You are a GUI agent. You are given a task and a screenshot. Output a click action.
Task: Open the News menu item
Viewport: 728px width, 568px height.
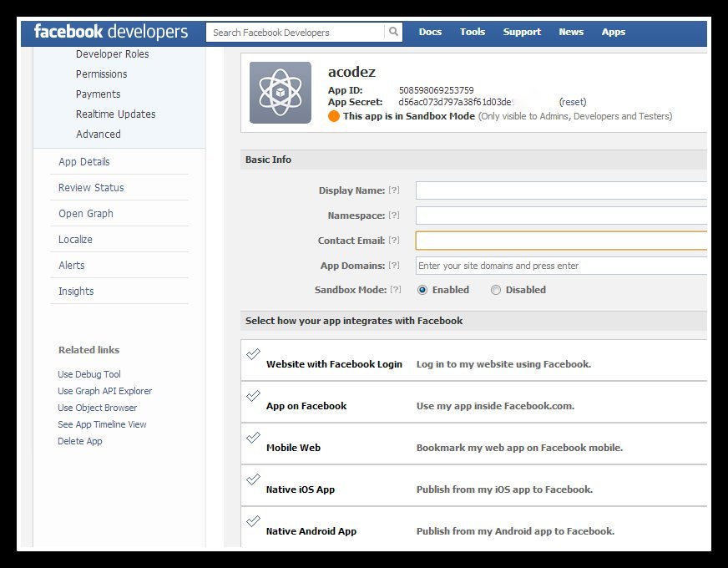tap(571, 32)
